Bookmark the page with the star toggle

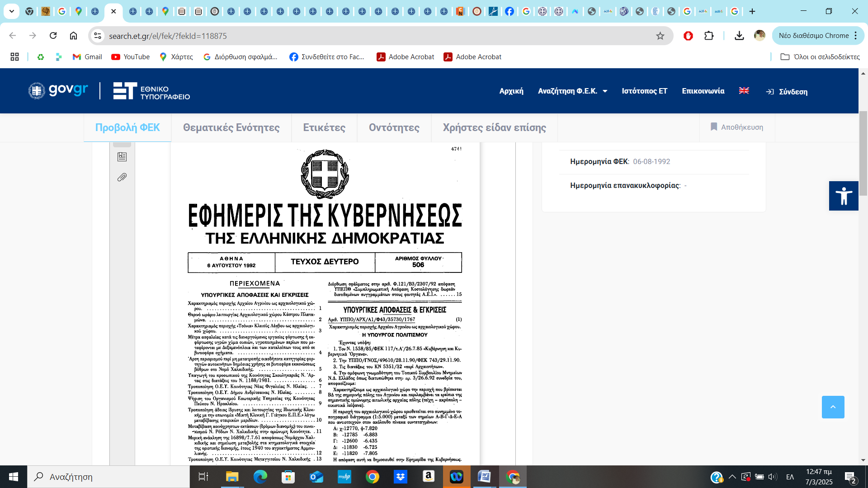(660, 36)
